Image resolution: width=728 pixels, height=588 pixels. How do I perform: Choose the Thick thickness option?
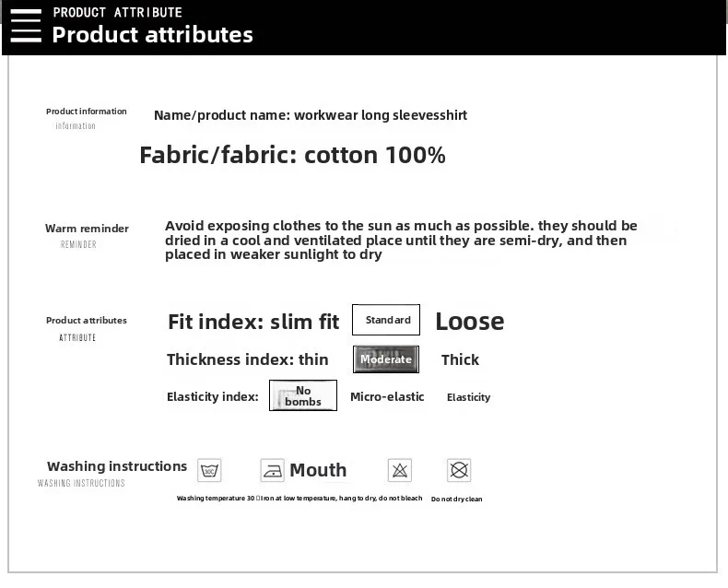coord(460,360)
